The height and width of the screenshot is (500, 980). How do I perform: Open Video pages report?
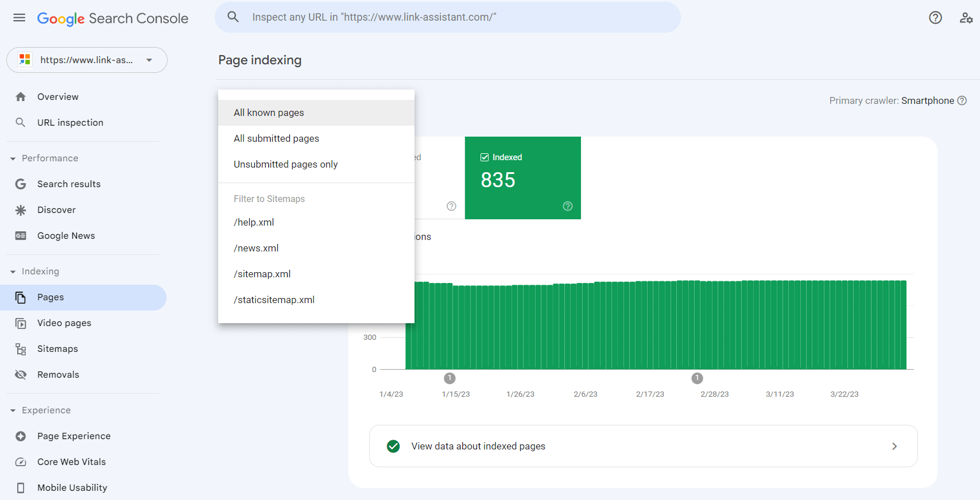click(x=83, y=323)
